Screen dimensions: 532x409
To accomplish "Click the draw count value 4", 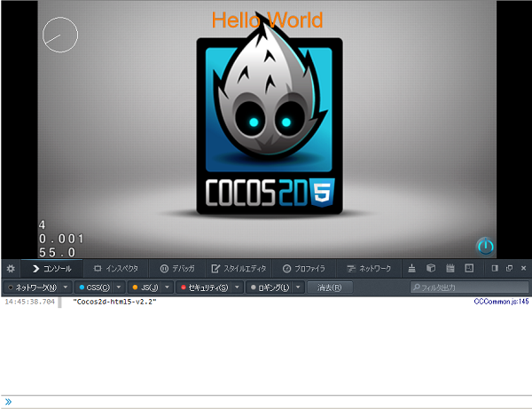I will pyautogui.click(x=42, y=225).
